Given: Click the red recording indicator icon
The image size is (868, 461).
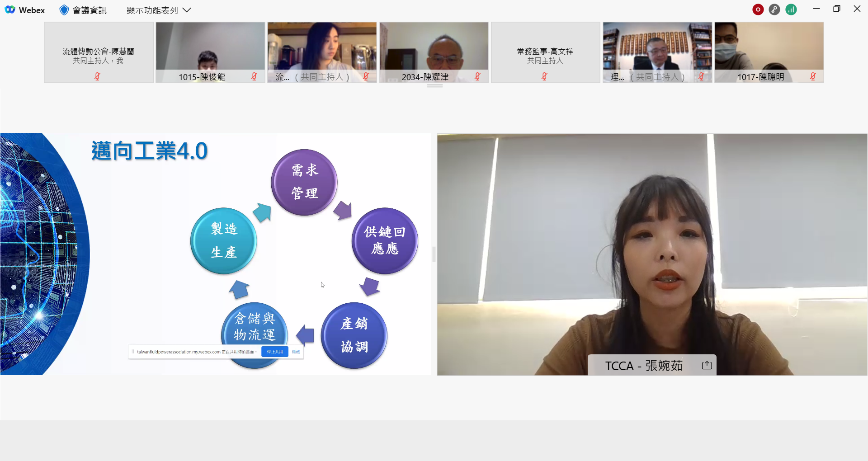Looking at the screenshot, I should click(x=758, y=9).
